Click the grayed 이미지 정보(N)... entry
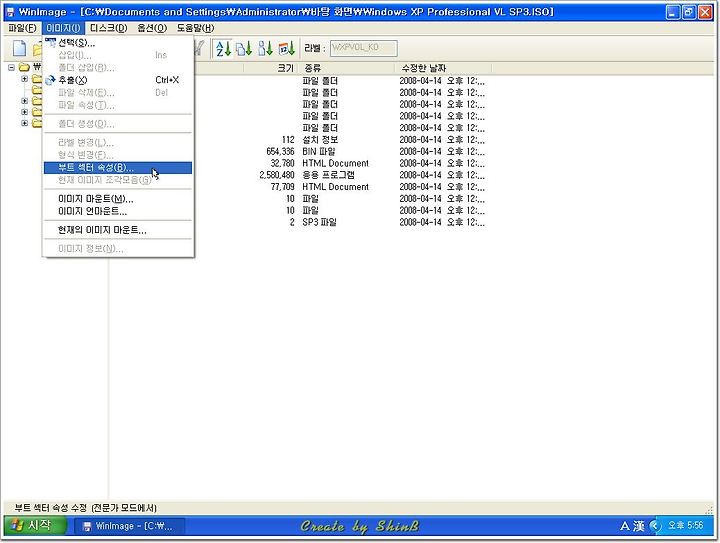The width and height of the screenshot is (720, 543). [118, 249]
